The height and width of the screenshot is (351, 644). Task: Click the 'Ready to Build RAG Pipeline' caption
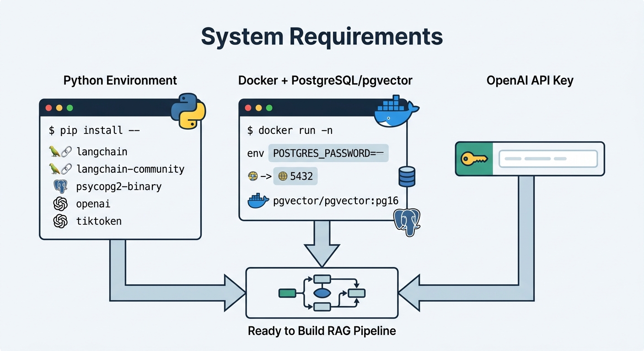(x=322, y=331)
